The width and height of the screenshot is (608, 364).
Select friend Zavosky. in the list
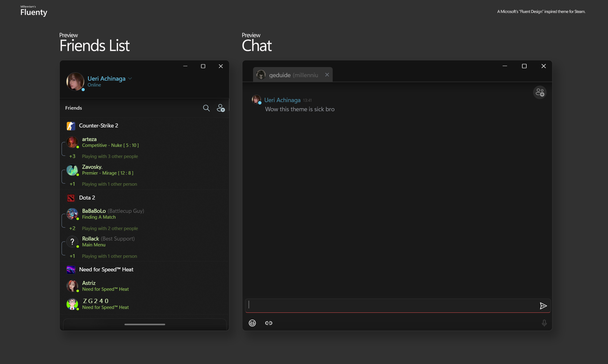(144, 170)
